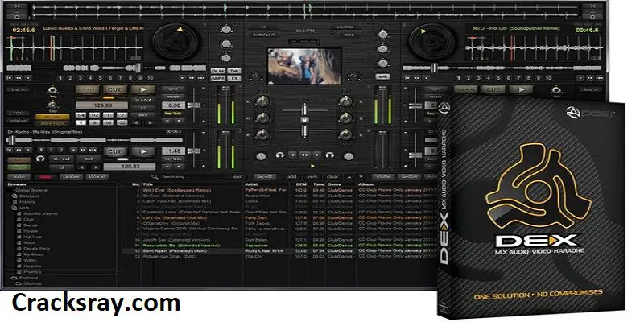The height and width of the screenshot is (322, 644).
Task: Set loop in / out on David Guetta deck
Action: [x=143, y=100]
